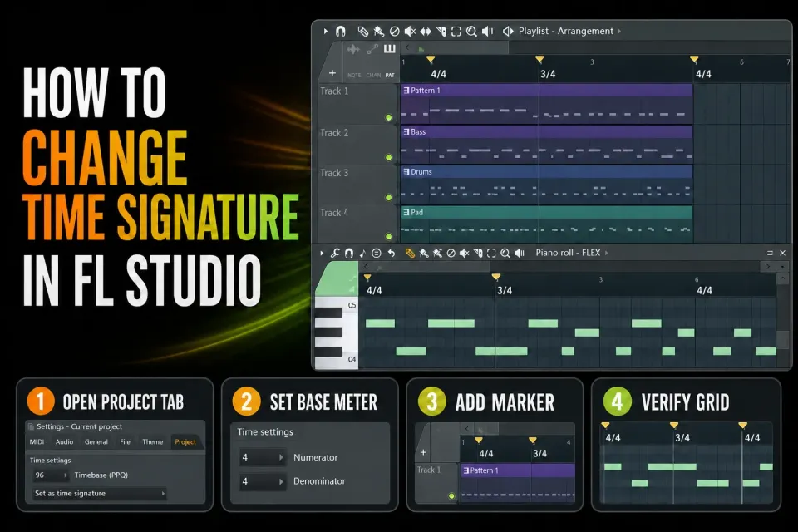Choose the Piano roll Select tool

click(491, 253)
